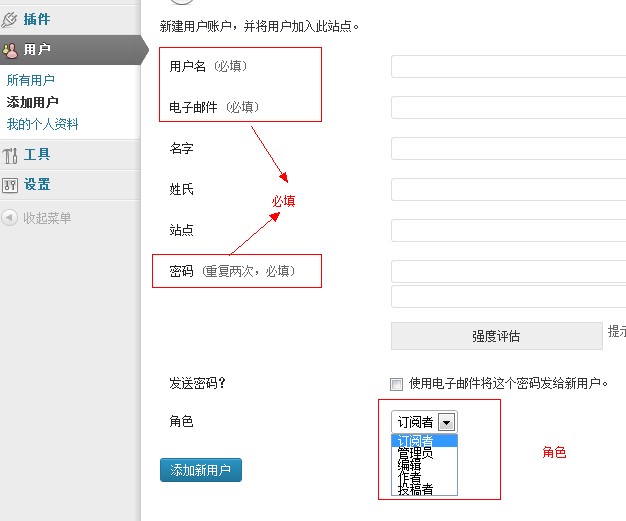This screenshot has height=521, width=626.
Task: Click the 强度评估 password strength indicator
Action: coord(495,336)
